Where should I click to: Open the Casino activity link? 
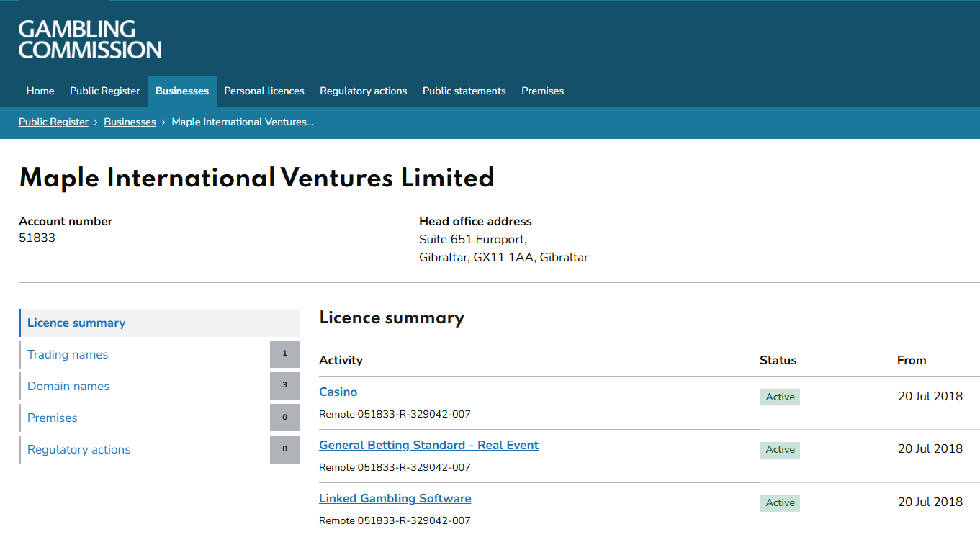click(x=338, y=392)
